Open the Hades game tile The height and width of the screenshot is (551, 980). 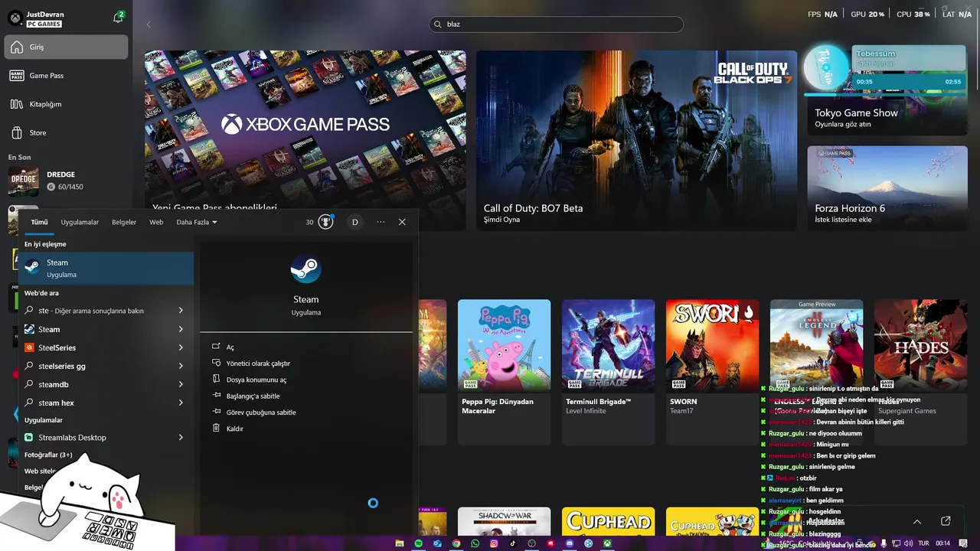(920, 372)
